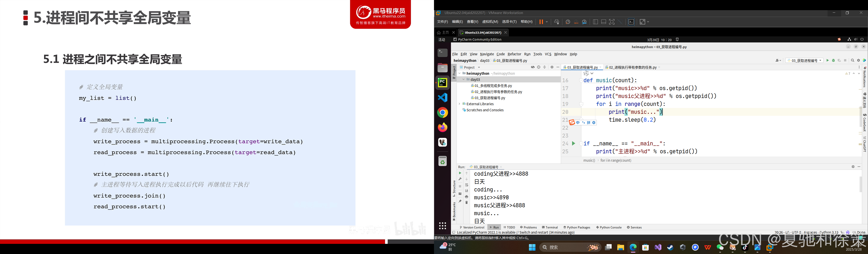This screenshot has height=254, width=868.
Task: Rerun program in Run panel
Action: tap(460, 173)
